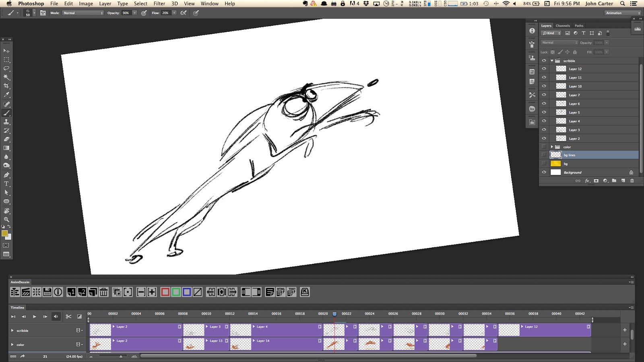Open the Window menu
644x362 pixels.
[210, 4]
